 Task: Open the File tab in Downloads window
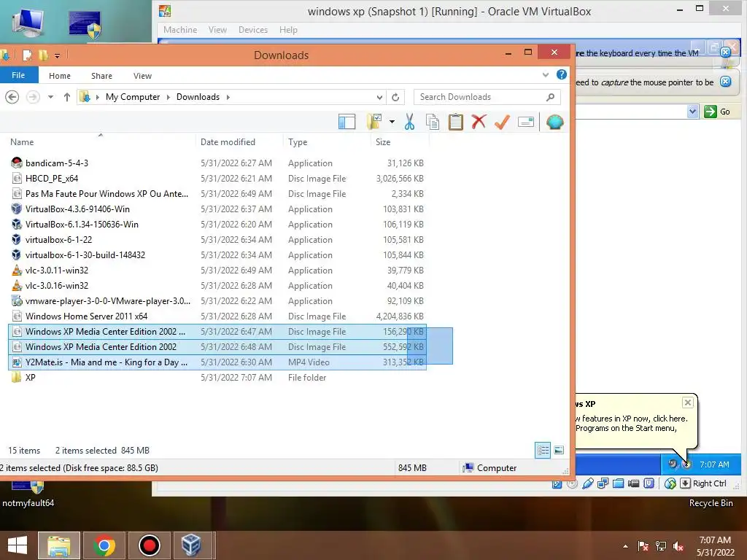(x=18, y=75)
